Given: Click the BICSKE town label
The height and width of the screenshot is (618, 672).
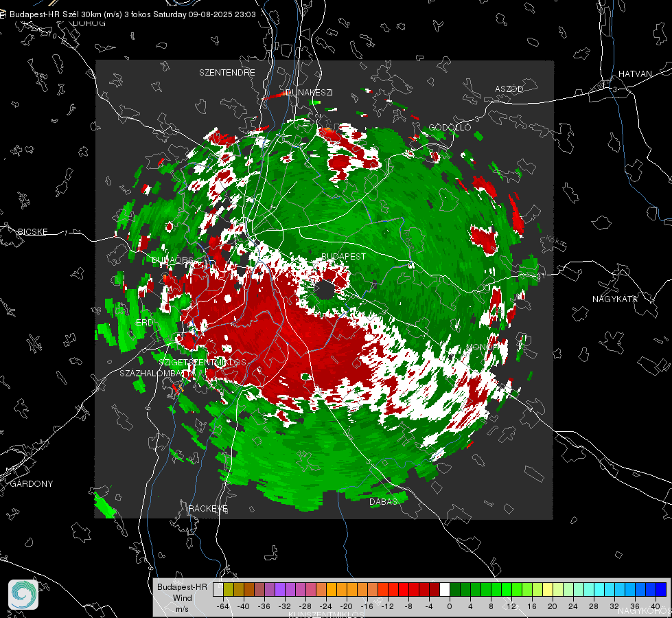Looking at the screenshot, I should pyautogui.click(x=33, y=231).
